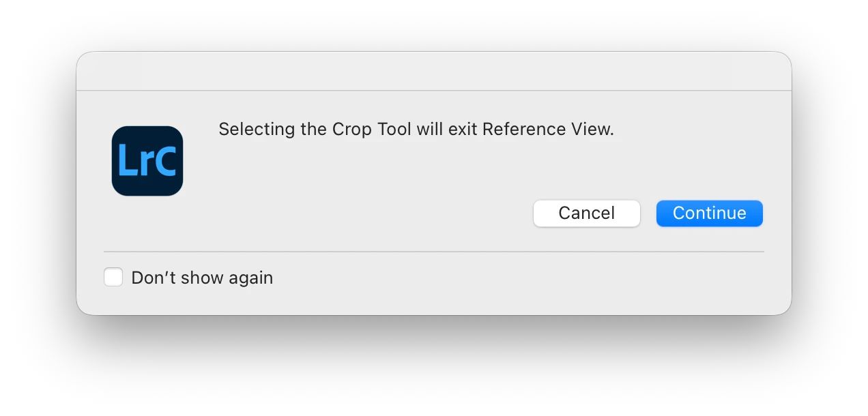868x416 pixels.
Task: Click the words "Crop Tool" in the message
Action: pyautogui.click(x=371, y=130)
